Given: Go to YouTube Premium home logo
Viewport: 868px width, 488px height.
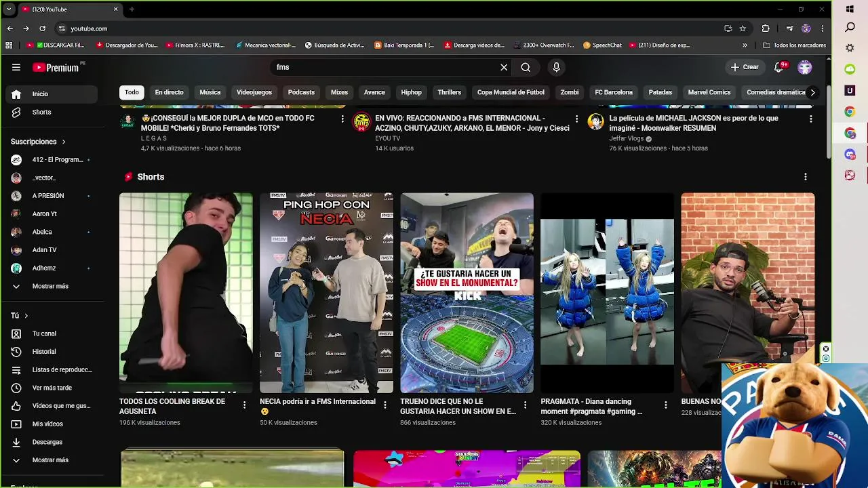Looking at the screenshot, I should pos(56,67).
